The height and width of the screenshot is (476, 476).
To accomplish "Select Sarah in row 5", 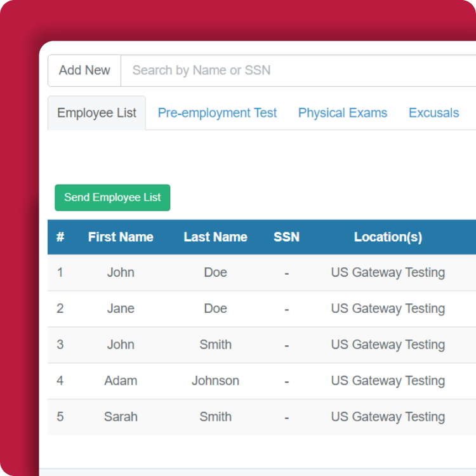I will [121, 417].
